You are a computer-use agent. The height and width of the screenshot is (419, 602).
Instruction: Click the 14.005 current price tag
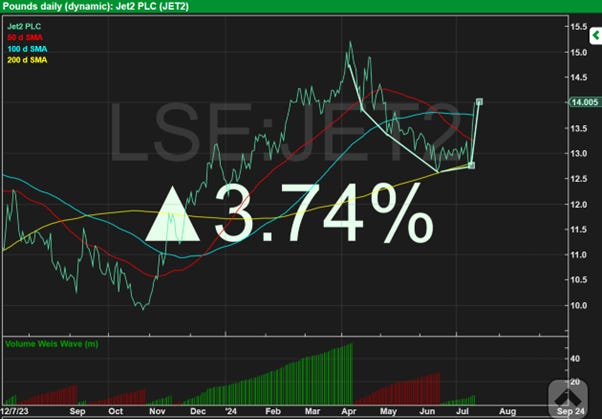click(x=584, y=102)
